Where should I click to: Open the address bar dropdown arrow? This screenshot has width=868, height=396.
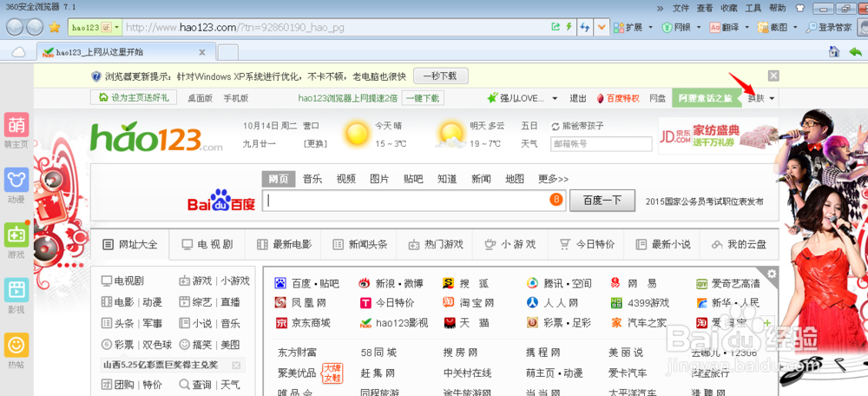pyautogui.click(x=602, y=27)
